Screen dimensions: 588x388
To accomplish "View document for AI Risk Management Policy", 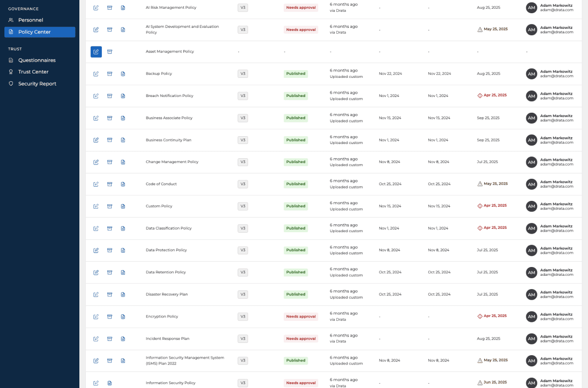I will 123,8.
